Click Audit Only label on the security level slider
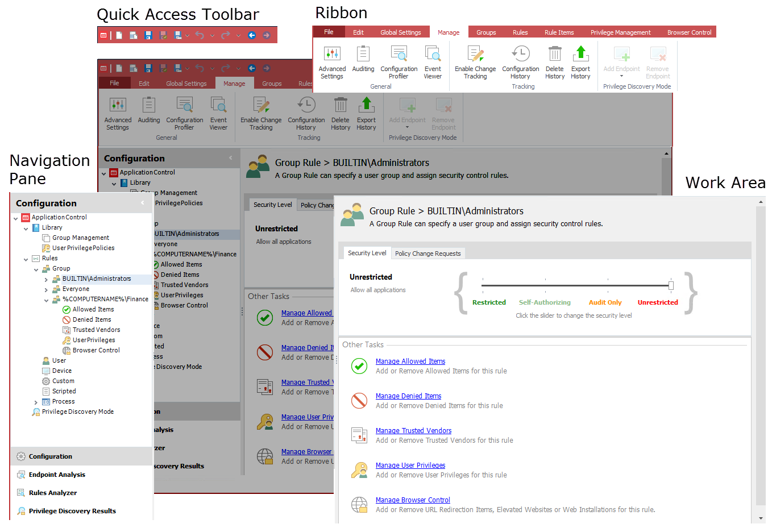 point(605,302)
